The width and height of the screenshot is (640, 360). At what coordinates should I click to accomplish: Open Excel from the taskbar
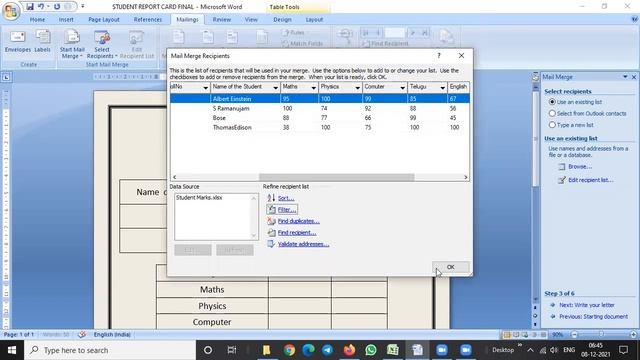tap(393, 350)
